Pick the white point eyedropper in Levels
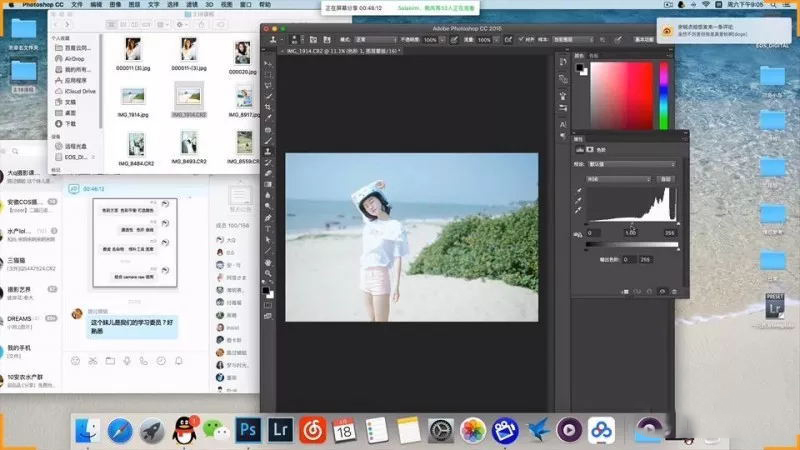Screen dimensions: 800x450 579,210
